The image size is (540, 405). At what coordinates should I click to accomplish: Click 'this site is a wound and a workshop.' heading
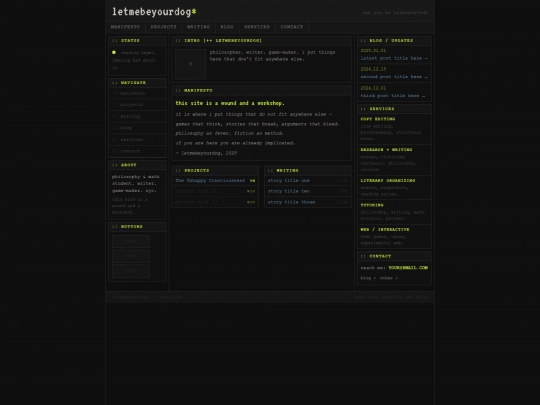click(x=230, y=103)
